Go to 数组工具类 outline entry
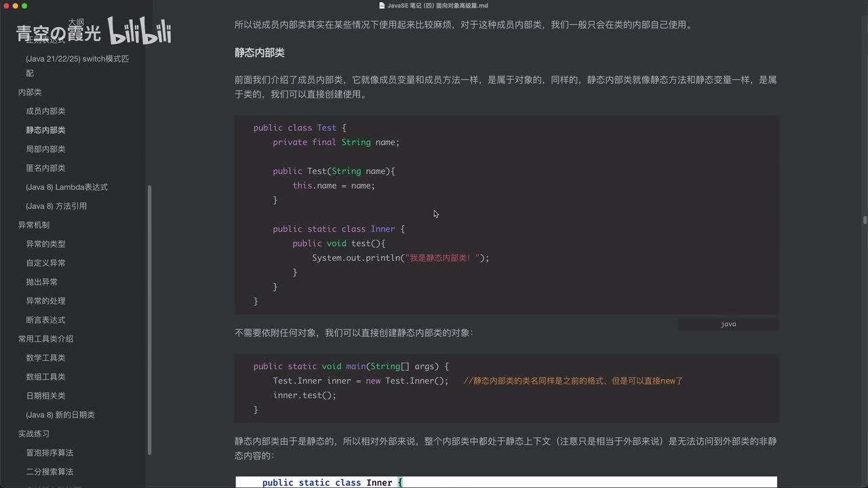This screenshot has height=488, width=868. pyautogui.click(x=45, y=377)
